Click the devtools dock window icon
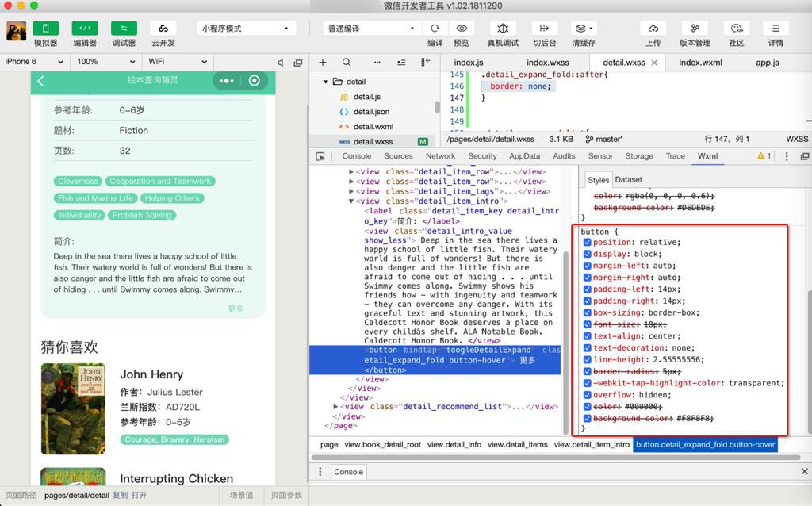Image resolution: width=812 pixels, height=506 pixels. click(805, 156)
